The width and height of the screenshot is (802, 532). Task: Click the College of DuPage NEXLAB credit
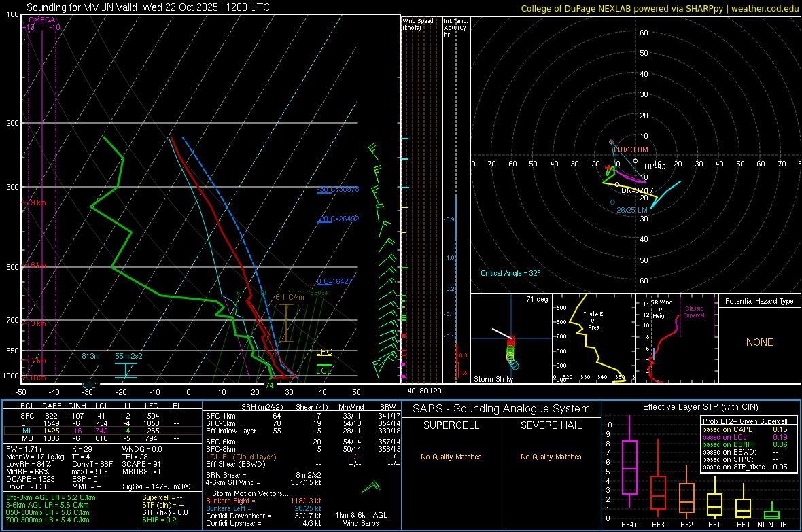[660, 8]
